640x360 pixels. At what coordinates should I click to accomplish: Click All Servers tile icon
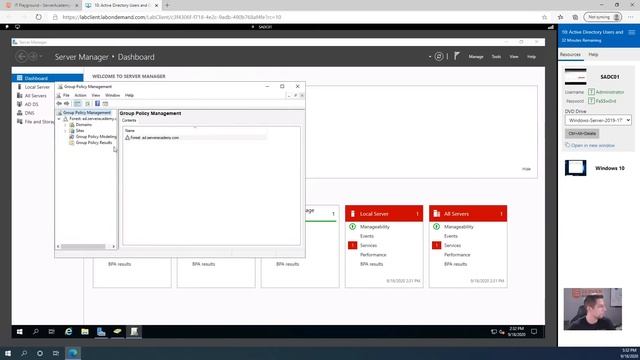(437, 213)
